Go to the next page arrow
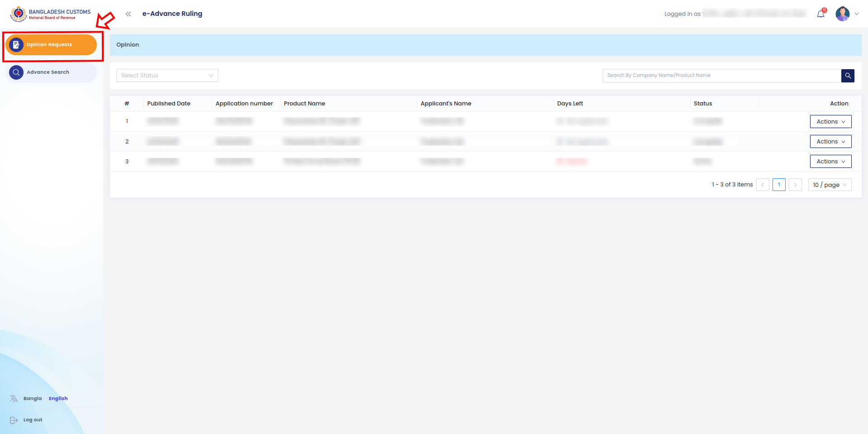 (795, 185)
